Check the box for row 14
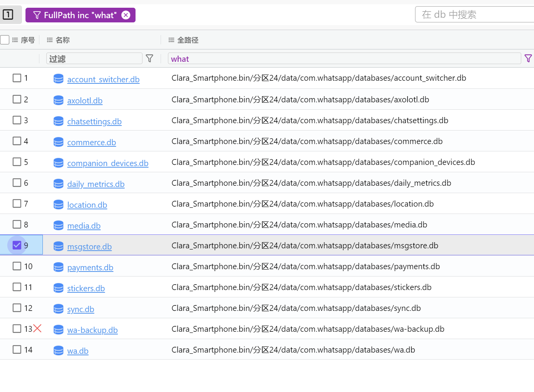Image resolution: width=534 pixels, height=392 pixels. [x=17, y=350]
